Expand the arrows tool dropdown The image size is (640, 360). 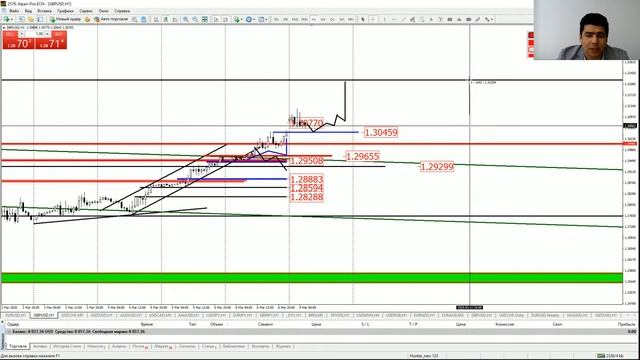point(492,19)
